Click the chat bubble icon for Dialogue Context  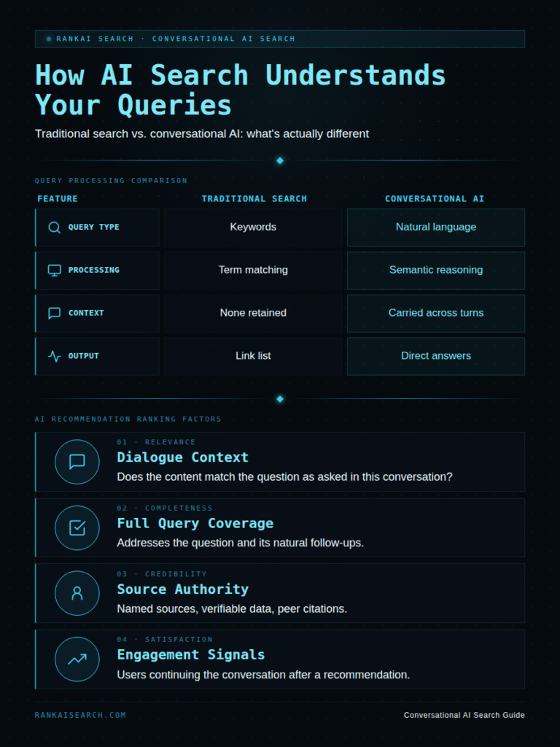(x=77, y=462)
